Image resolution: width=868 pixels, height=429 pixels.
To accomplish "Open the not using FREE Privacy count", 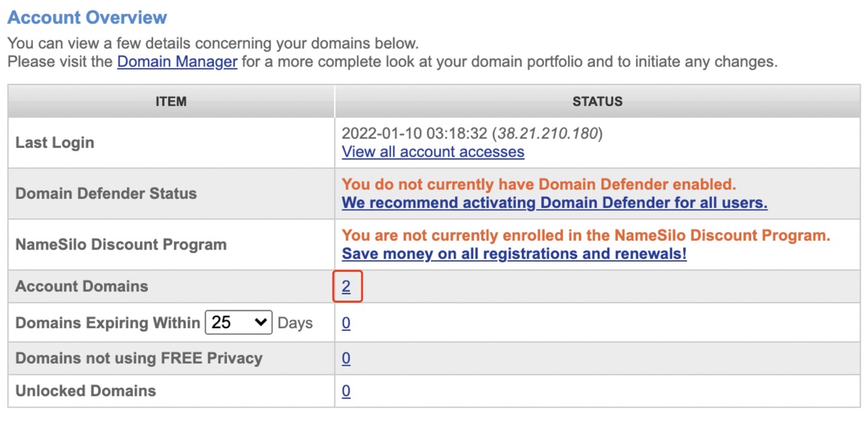I will pyautogui.click(x=346, y=358).
